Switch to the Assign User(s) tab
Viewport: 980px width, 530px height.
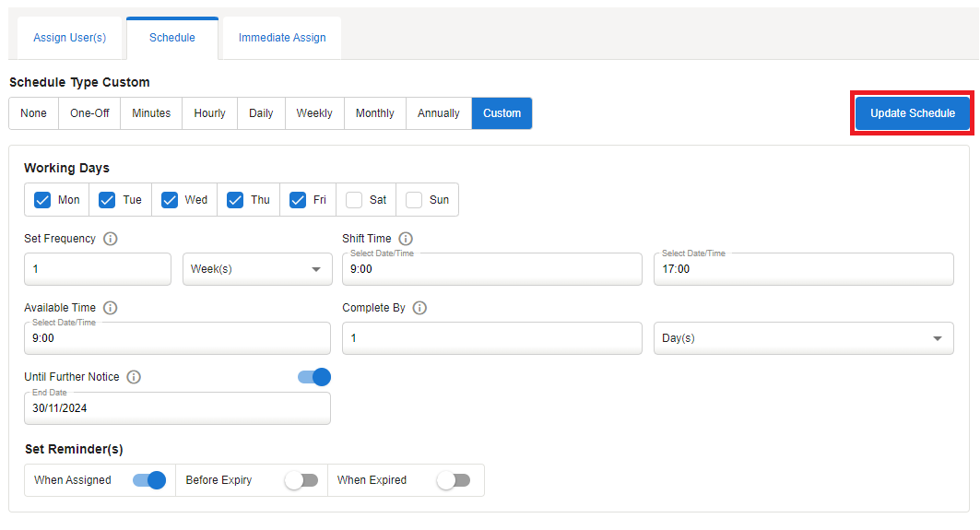tap(70, 38)
